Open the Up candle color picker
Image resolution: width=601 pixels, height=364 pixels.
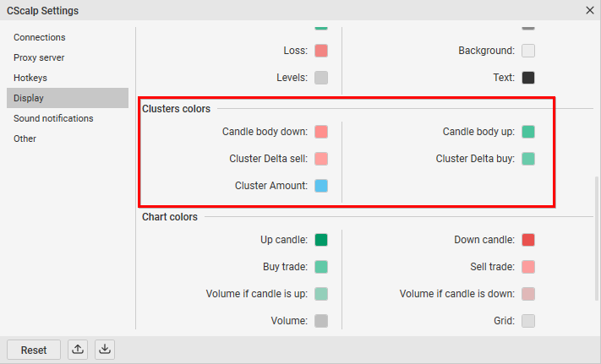click(x=321, y=240)
